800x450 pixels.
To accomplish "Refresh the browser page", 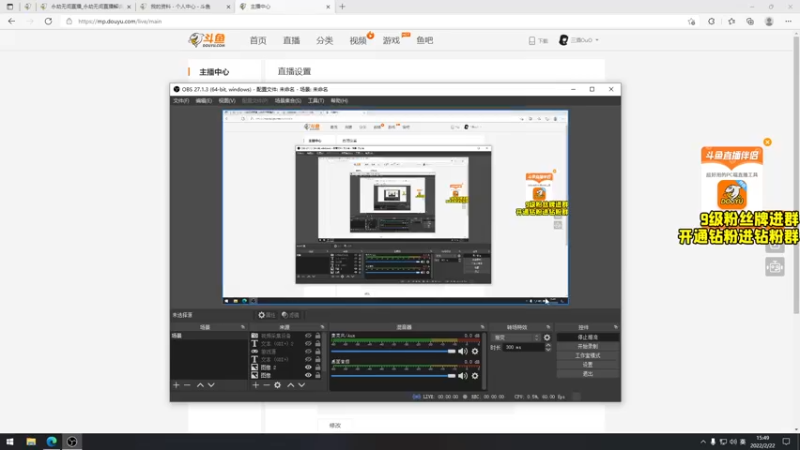I will pos(48,21).
